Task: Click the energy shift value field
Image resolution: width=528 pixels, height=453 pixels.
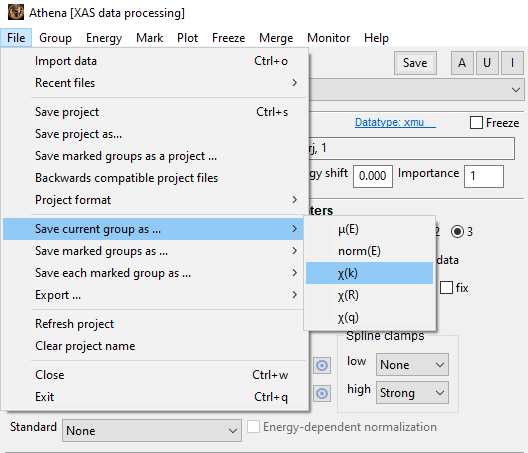Action: tap(373, 176)
